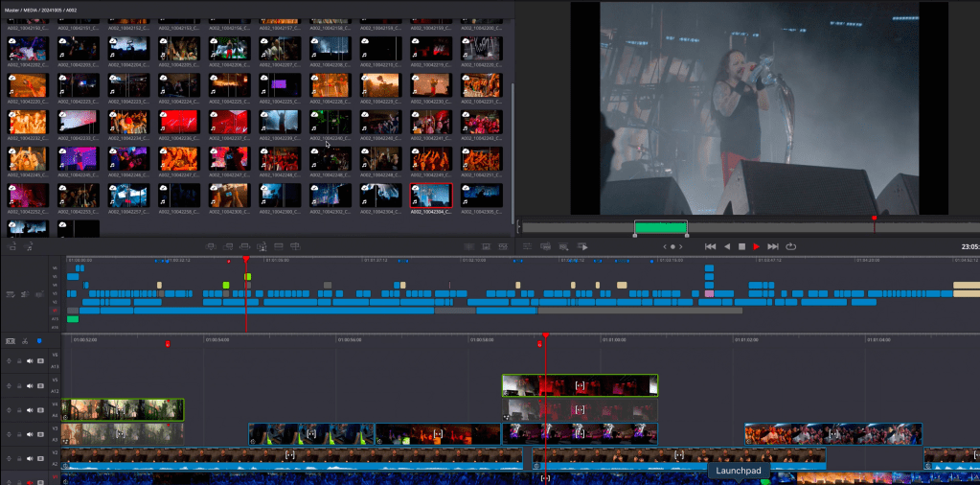Click the timeline options icon left of the scissors
Viewport: 980px width, 485px height.
click(x=11, y=340)
